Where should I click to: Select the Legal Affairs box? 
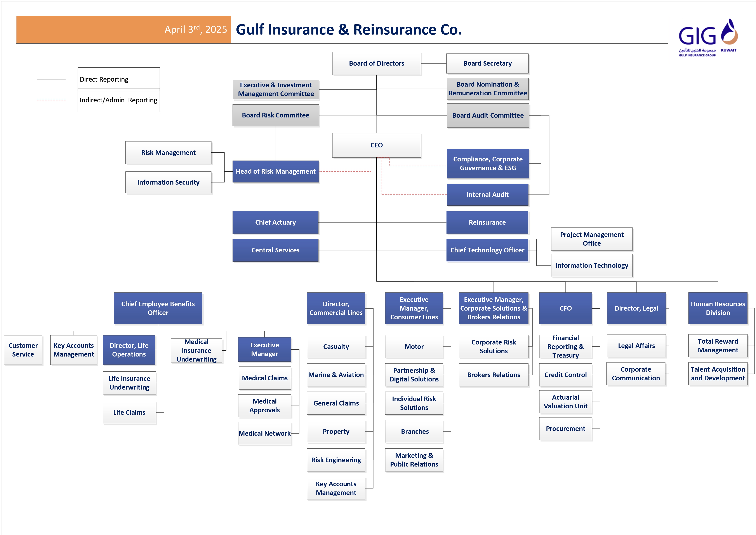(636, 346)
